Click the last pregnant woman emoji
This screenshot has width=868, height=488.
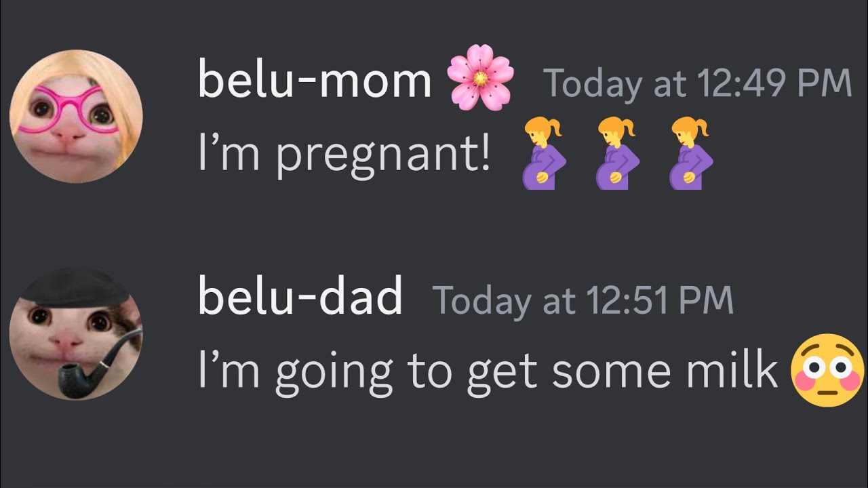point(691,153)
